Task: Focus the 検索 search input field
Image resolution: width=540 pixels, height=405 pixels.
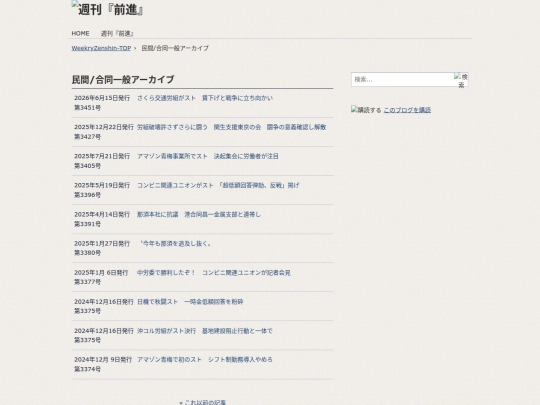Action: point(402,80)
